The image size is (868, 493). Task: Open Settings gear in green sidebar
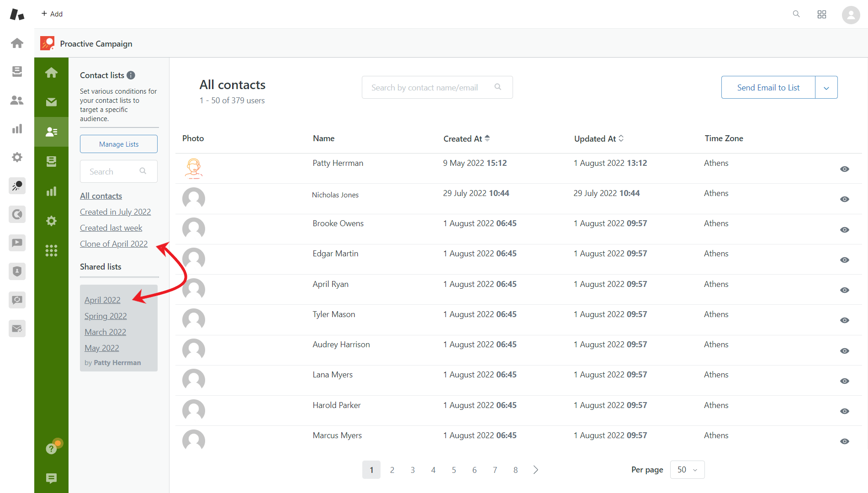click(x=51, y=221)
